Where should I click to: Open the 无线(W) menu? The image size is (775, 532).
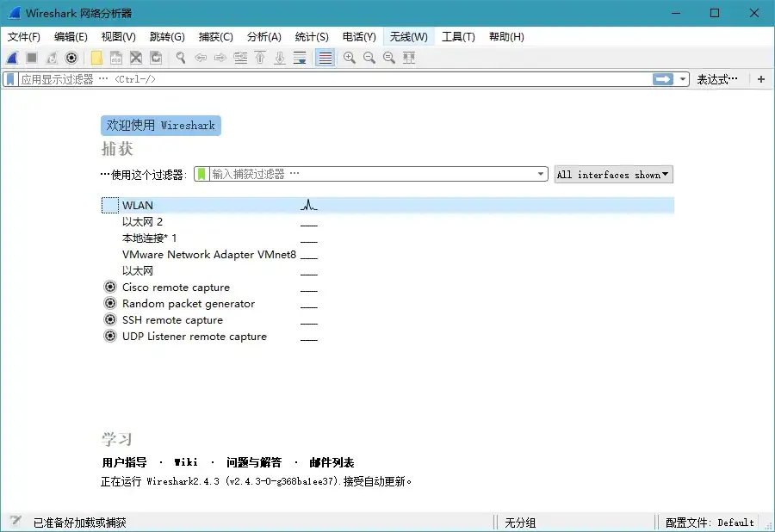pyautogui.click(x=408, y=37)
